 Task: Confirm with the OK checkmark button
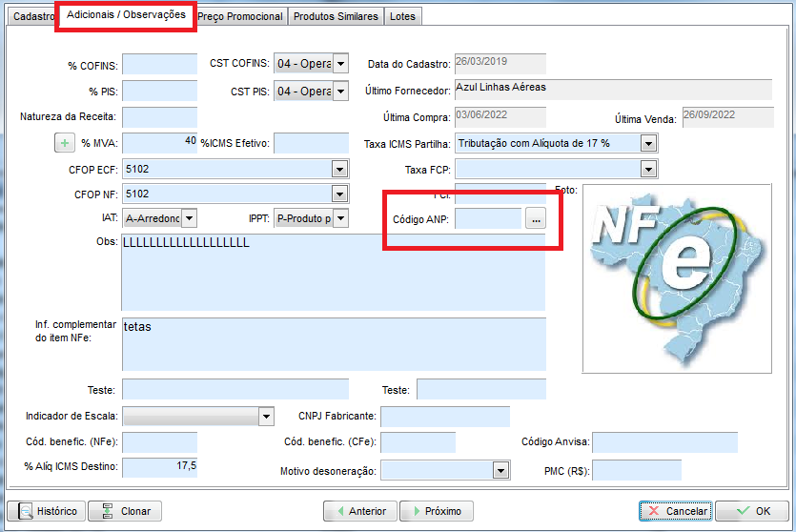point(751,511)
